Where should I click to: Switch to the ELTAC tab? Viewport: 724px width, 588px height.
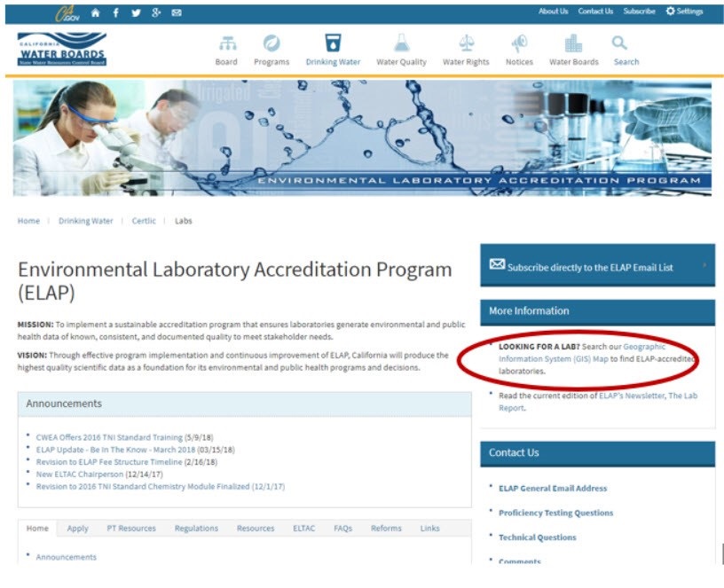point(303,528)
